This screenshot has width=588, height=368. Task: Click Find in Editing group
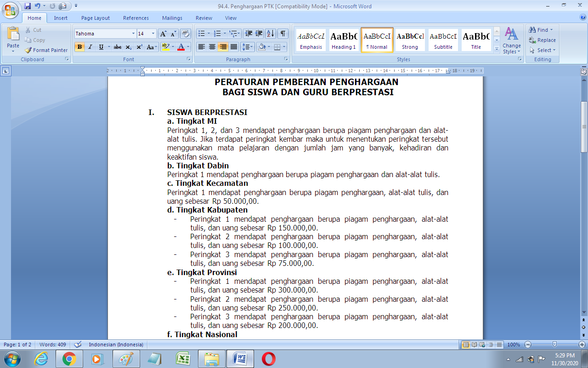[541, 30]
